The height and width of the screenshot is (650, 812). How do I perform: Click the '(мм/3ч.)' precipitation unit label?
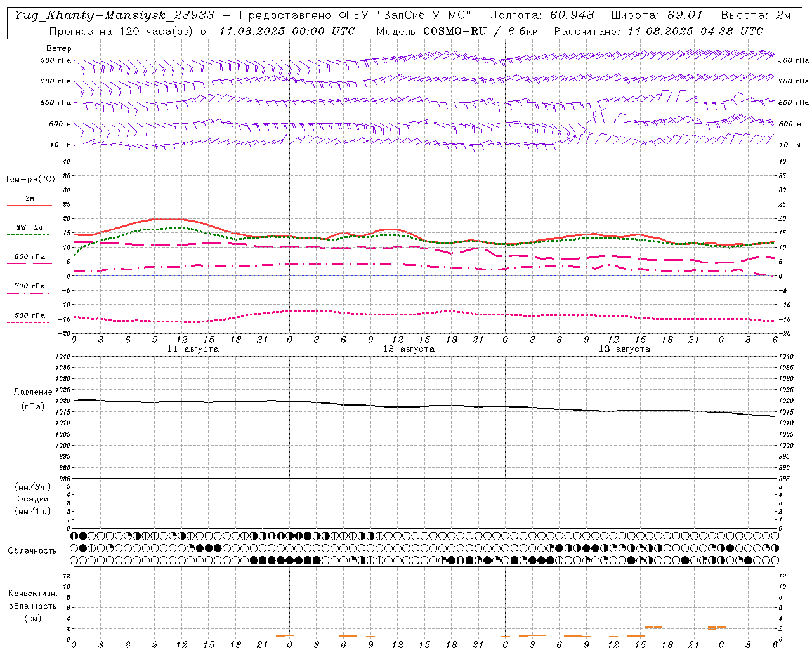click(33, 487)
